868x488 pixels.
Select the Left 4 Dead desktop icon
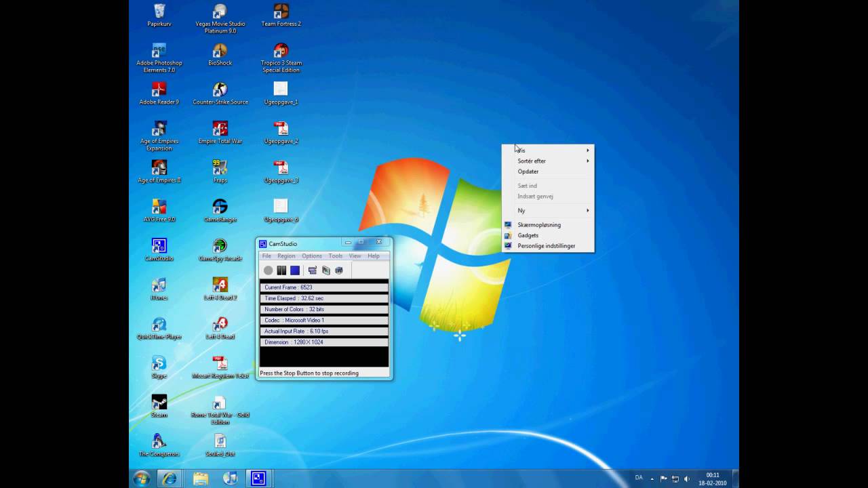point(220,328)
